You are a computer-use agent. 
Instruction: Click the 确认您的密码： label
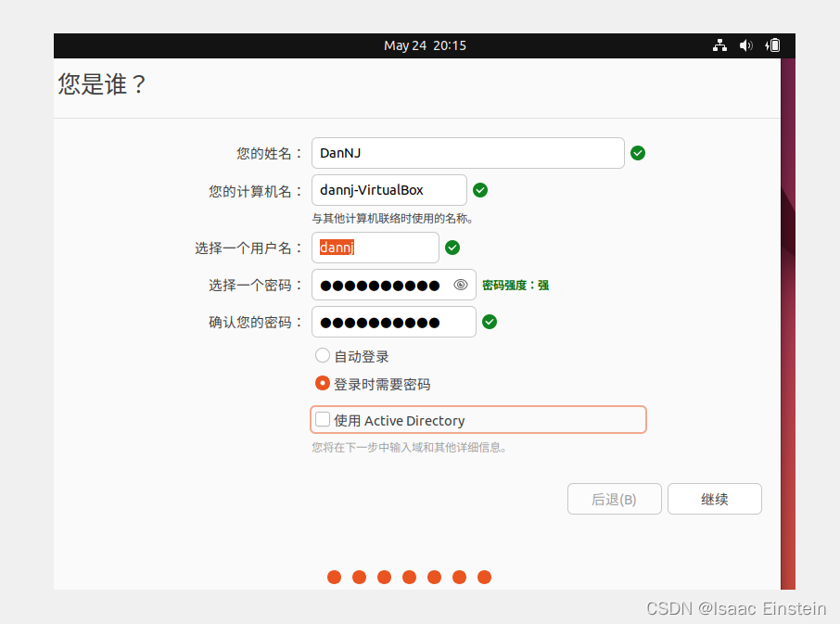tap(256, 323)
